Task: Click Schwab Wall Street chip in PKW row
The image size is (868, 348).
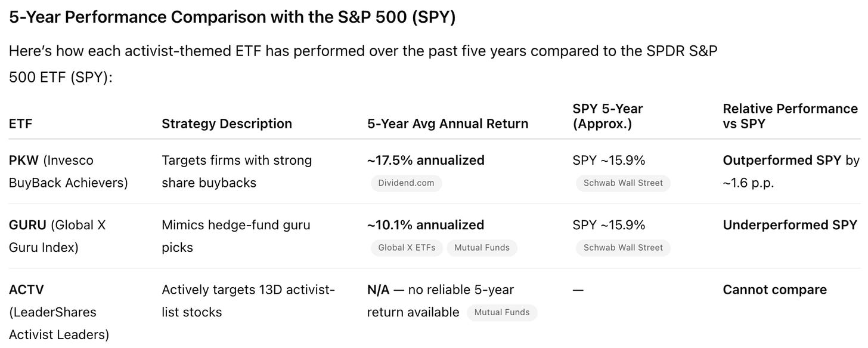Action: coord(623,183)
